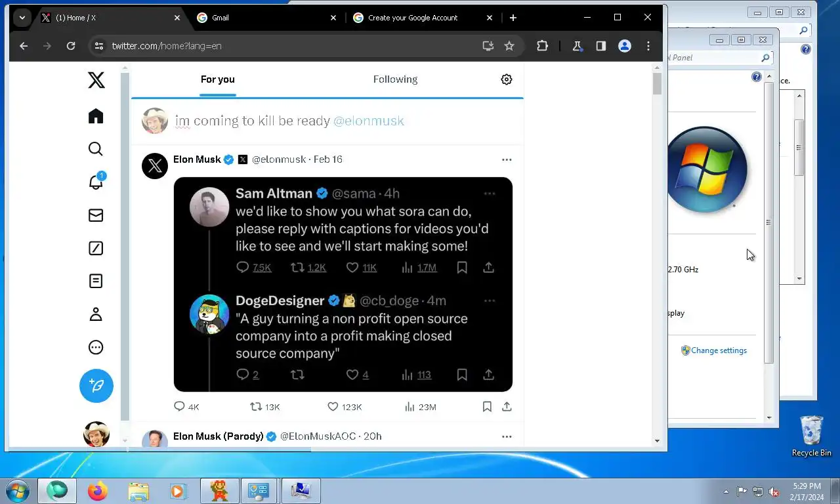Toggle Chrome side panel
This screenshot has width=840, height=504.
click(600, 46)
